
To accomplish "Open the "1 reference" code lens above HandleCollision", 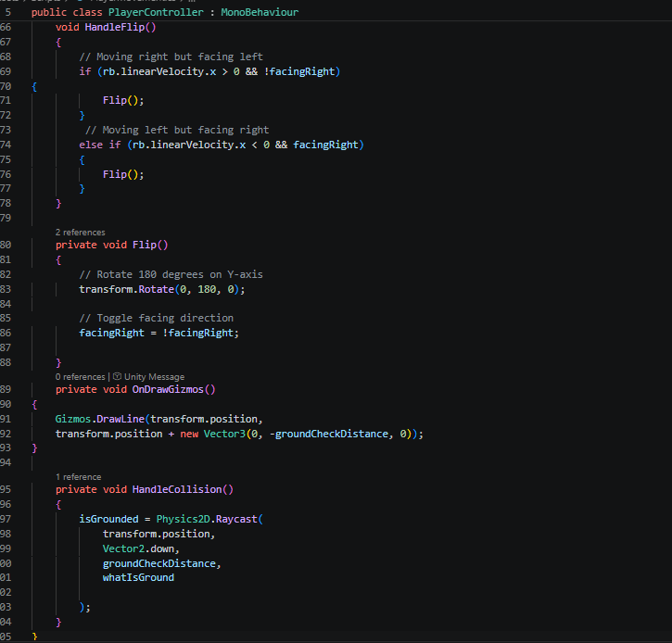I will [79, 477].
